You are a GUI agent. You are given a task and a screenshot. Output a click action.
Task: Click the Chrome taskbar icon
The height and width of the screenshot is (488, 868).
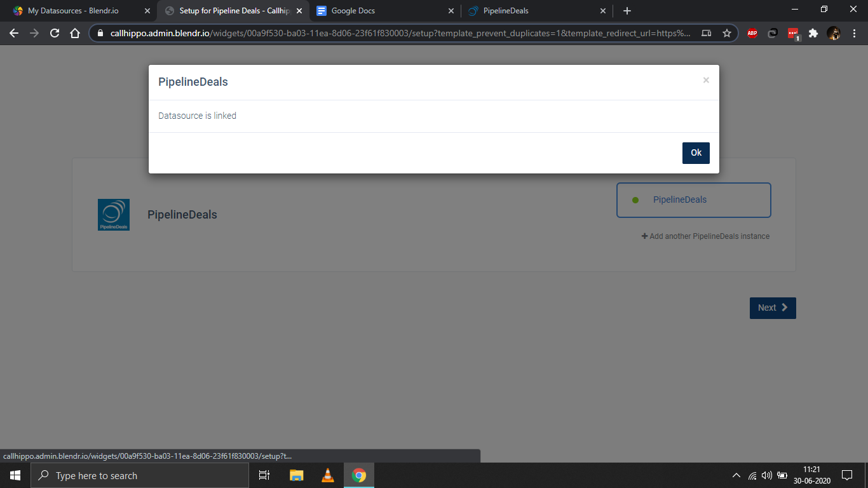click(359, 475)
